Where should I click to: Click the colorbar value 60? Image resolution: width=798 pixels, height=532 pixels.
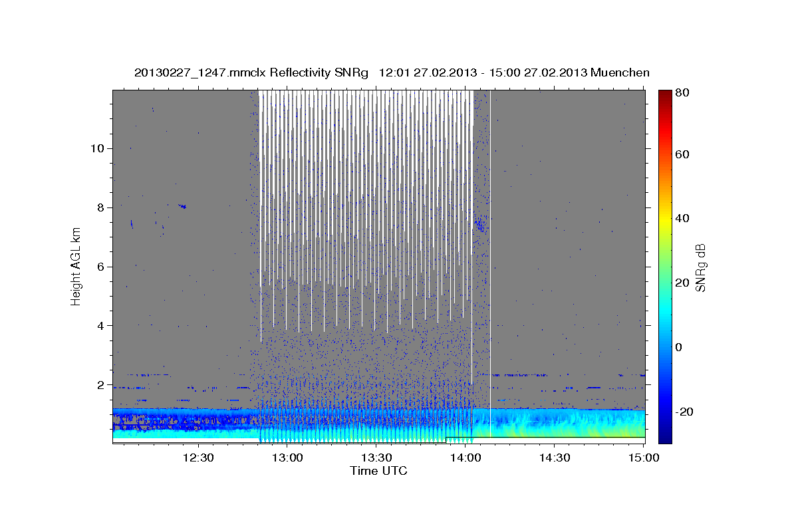pos(683,154)
